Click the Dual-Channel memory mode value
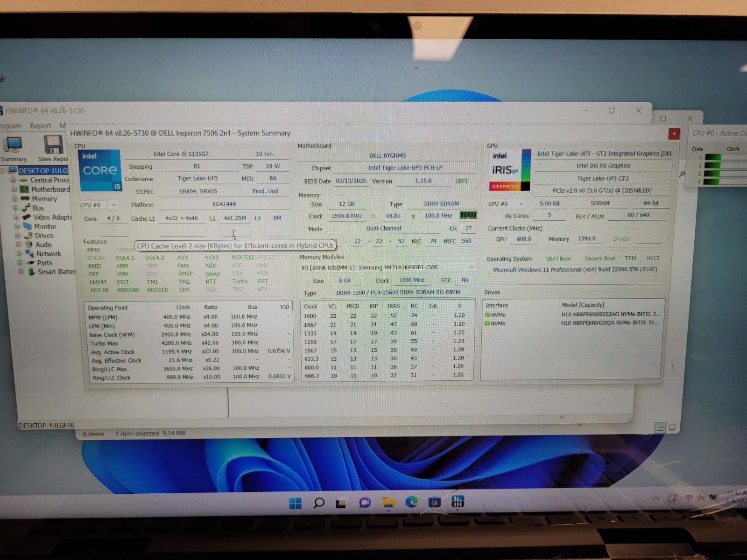Screen dimensions: 747x560 383,229
